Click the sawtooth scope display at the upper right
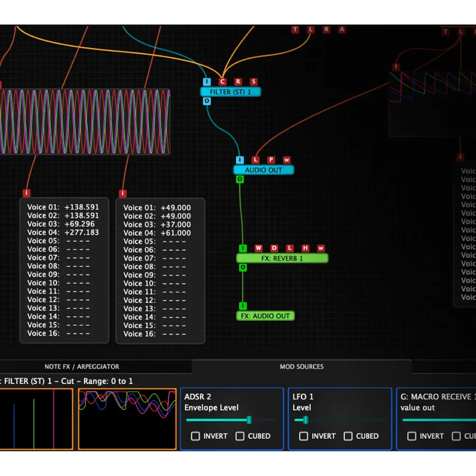Image resolution: width=476 pixels, height=476 pixels. pos(432,103)
